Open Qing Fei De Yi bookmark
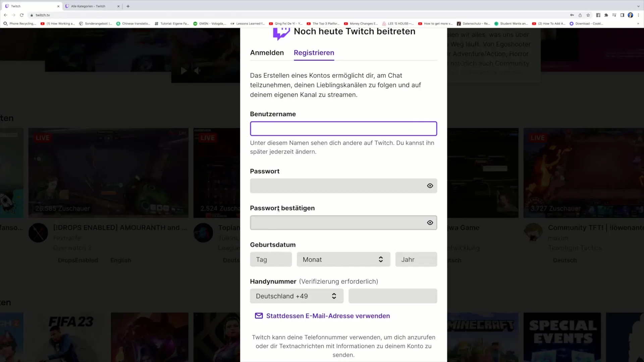The height and width of the screenshot is (362, 644). click(x=286, y=23)
